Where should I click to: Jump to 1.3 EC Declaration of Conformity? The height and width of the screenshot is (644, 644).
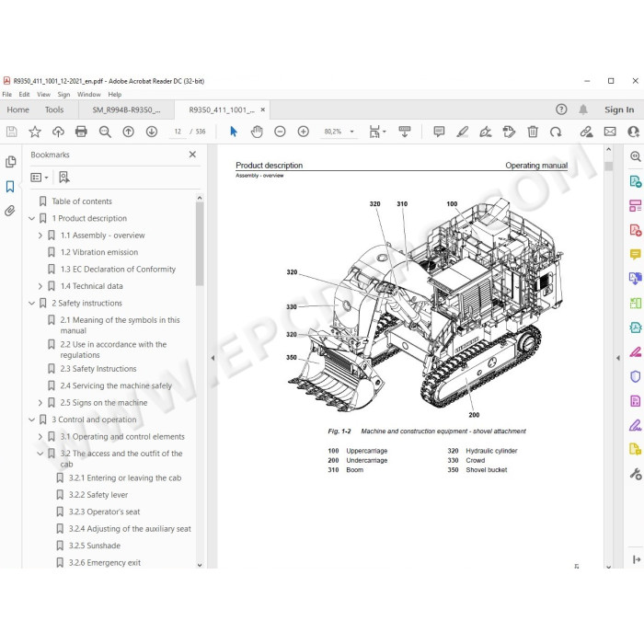(x=118, y=269)
